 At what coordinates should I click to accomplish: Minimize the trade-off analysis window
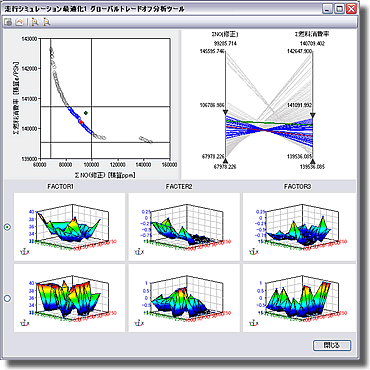328,9
